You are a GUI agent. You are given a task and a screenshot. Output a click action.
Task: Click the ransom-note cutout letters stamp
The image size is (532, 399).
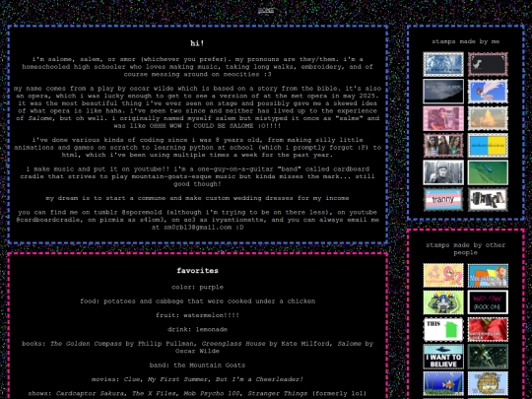(x=488, y=200)
